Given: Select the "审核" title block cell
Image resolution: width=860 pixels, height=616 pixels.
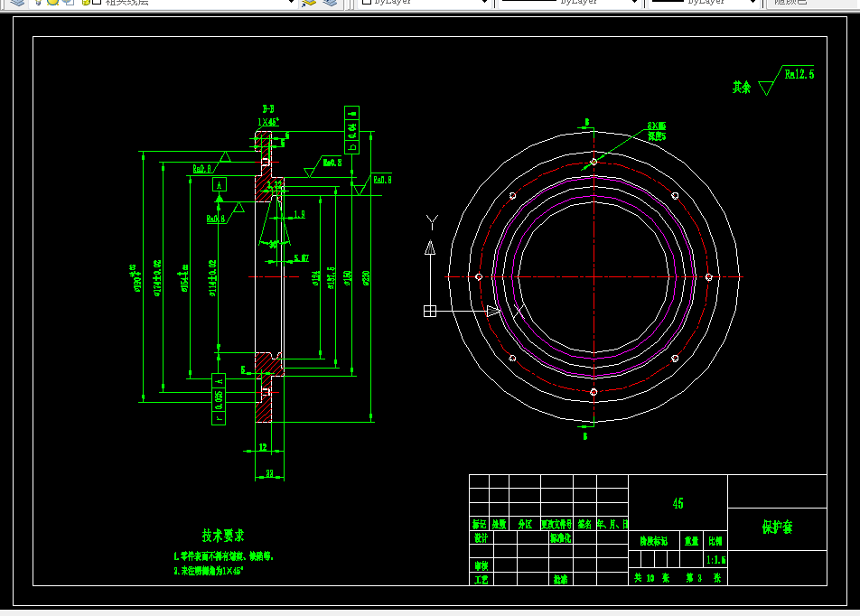Looking at the screenshot, I should click(481, 565).
